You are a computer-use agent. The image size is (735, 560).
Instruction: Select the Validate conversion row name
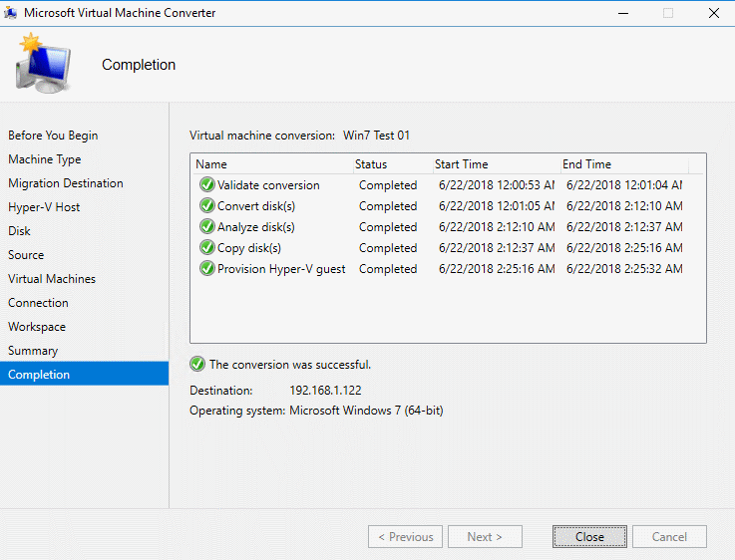[x=268, y=185]
